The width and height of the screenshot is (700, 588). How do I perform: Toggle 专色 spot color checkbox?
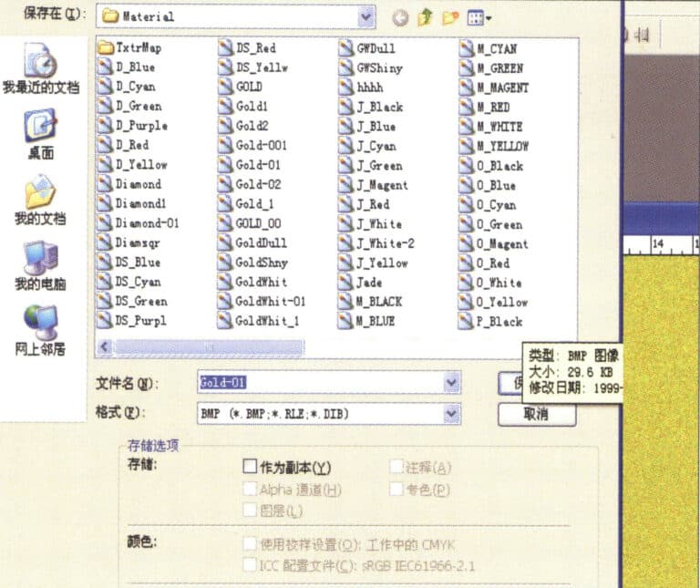pos(396,489)
